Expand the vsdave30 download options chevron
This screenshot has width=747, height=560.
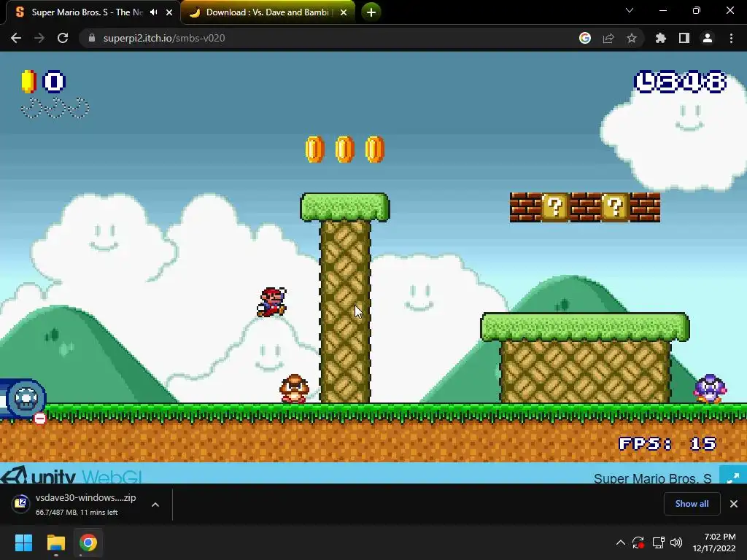155,505
